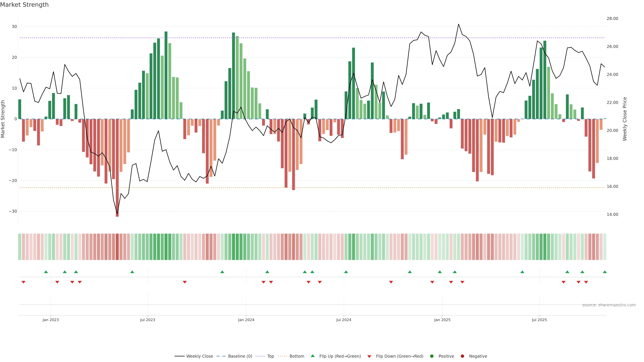
Task: Click the Jan 2024 x-axis label
Action: point(246,320)
